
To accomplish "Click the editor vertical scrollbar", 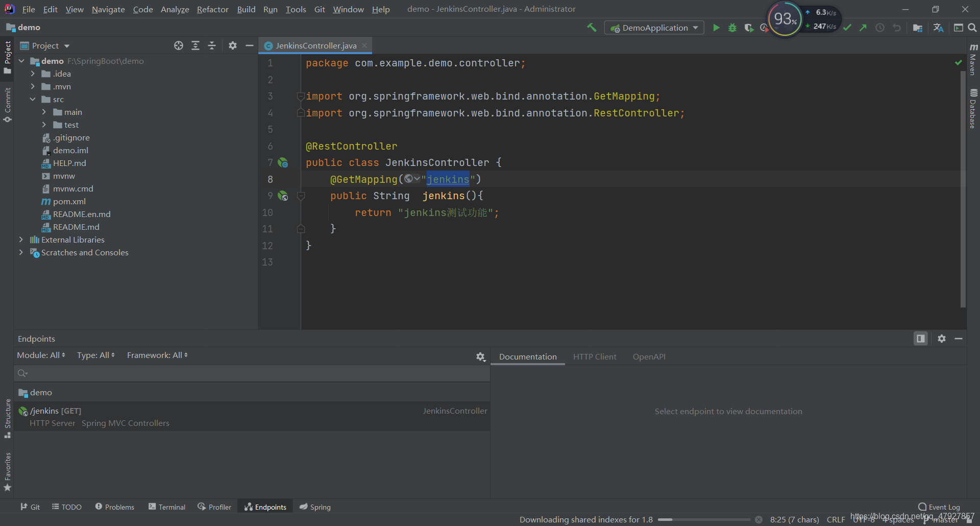I will (963, 189).
